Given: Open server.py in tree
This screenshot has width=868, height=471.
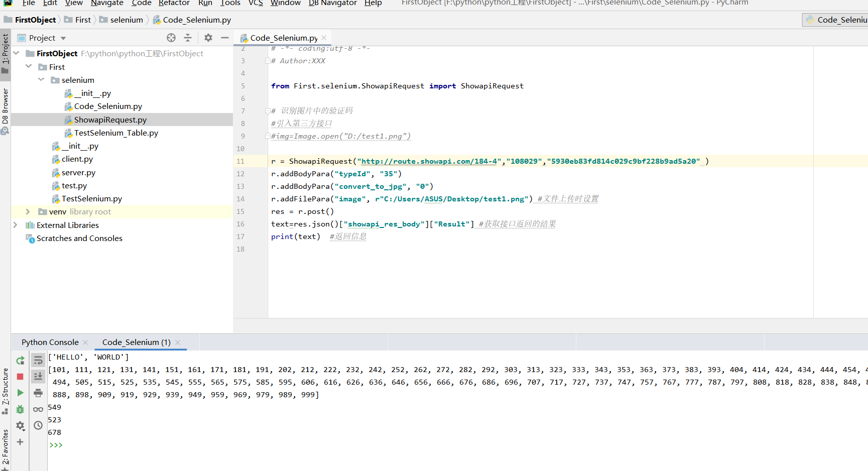Looking at the screenshot, I should (78, 173).
